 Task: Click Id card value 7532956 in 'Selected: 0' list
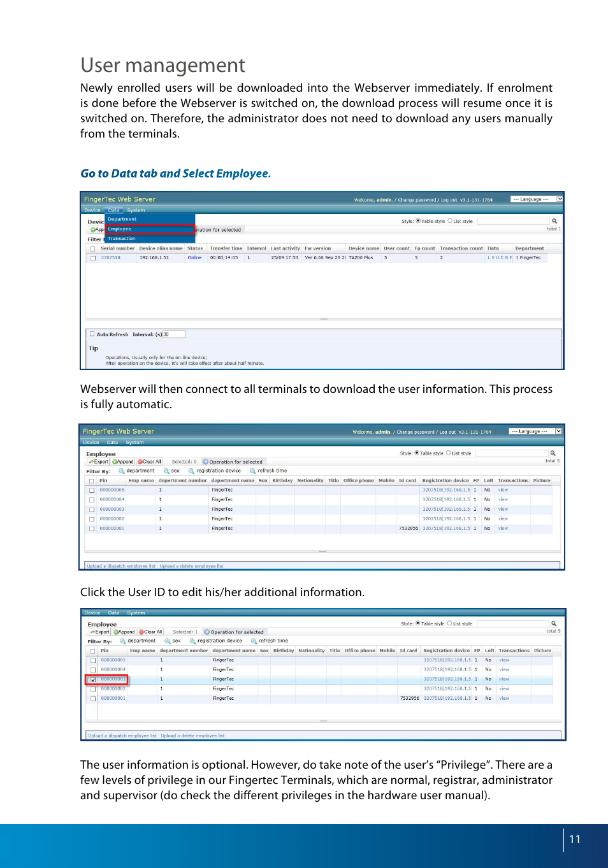pyautogui.click(x=409, y=529)
